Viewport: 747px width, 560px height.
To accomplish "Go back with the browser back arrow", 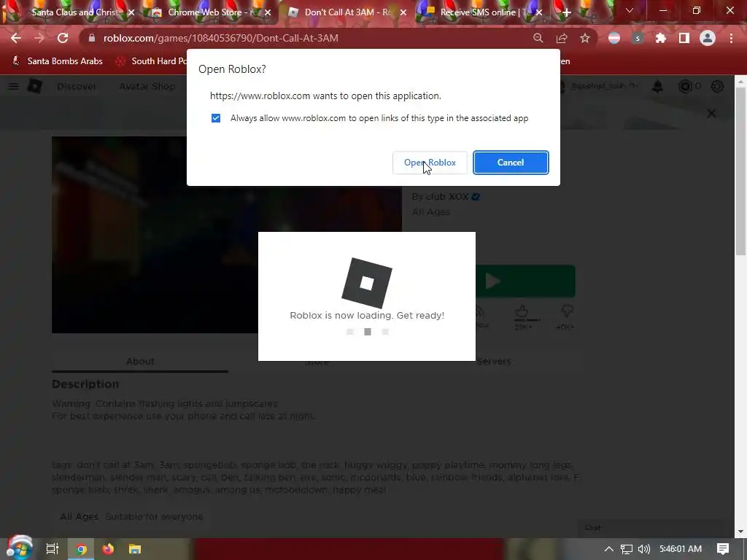I will [16, 38].
